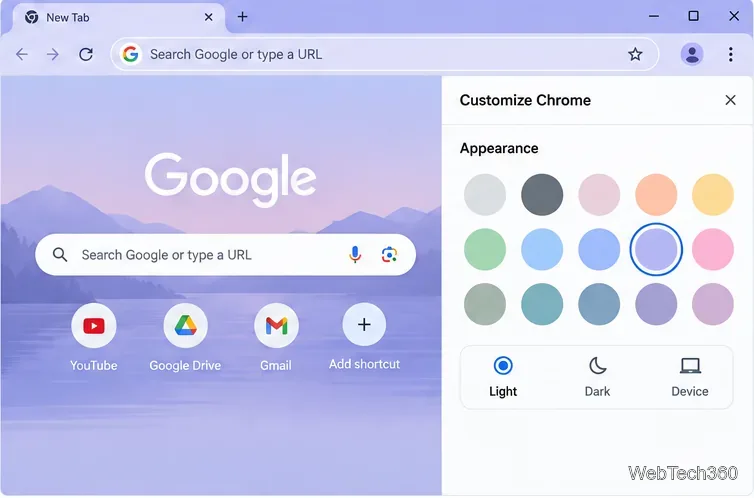The height and width of the screenshot is (498, 754).
Task: Focus the address bar URL field
Action: coord(385,54)
